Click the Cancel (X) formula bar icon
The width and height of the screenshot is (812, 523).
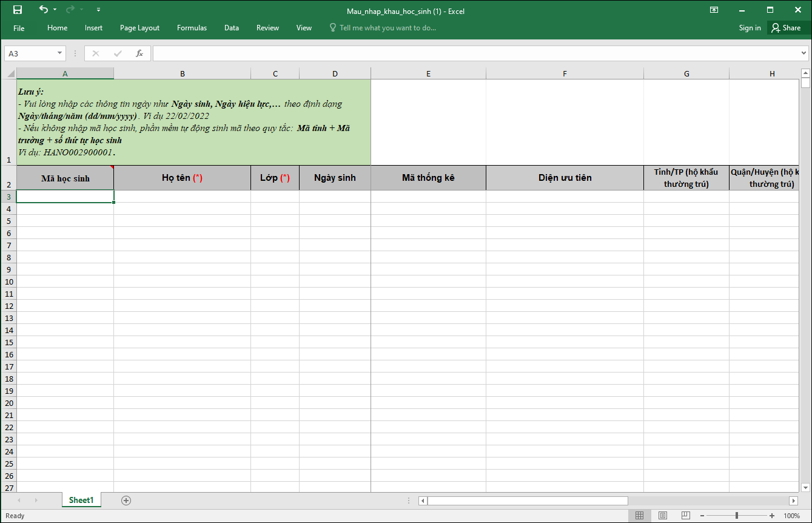tap(96, 53)
